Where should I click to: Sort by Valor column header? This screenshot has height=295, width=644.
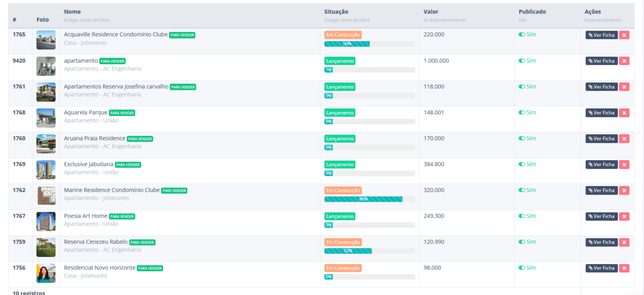click(431, 12)
